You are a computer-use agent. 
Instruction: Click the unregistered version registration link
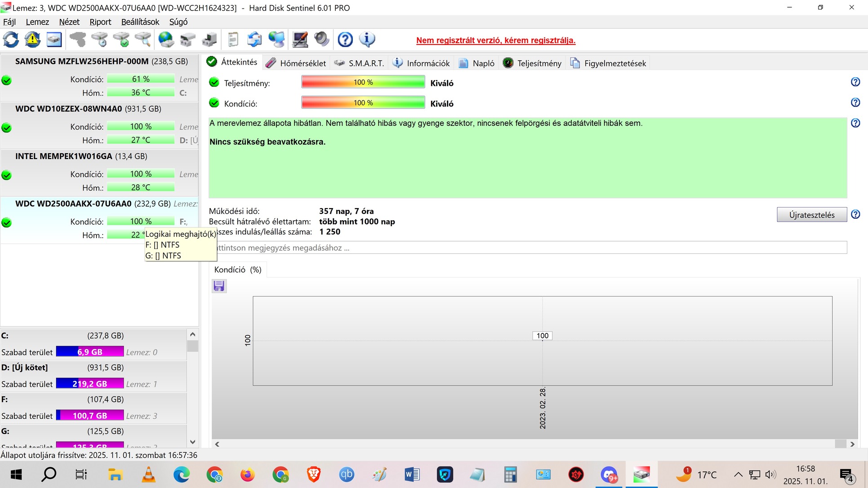495,40
